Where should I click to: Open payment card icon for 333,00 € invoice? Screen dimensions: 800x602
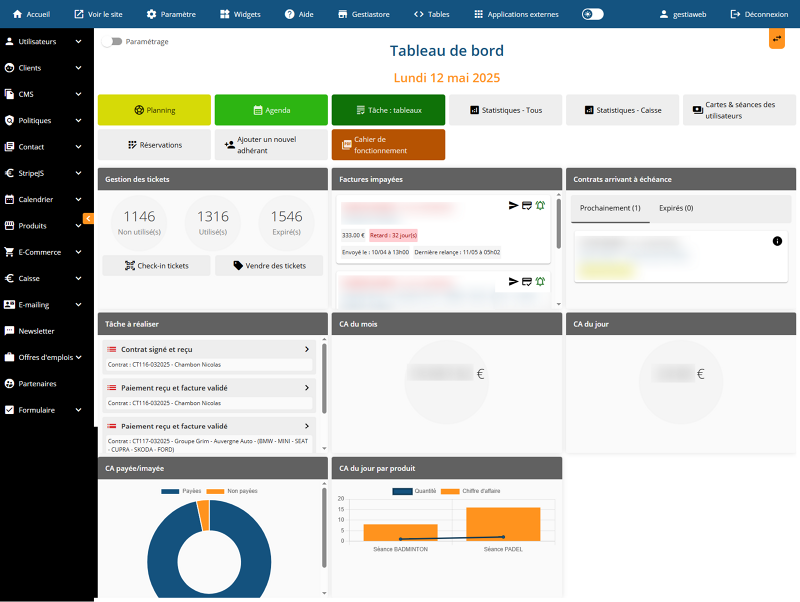coord(527,206)
